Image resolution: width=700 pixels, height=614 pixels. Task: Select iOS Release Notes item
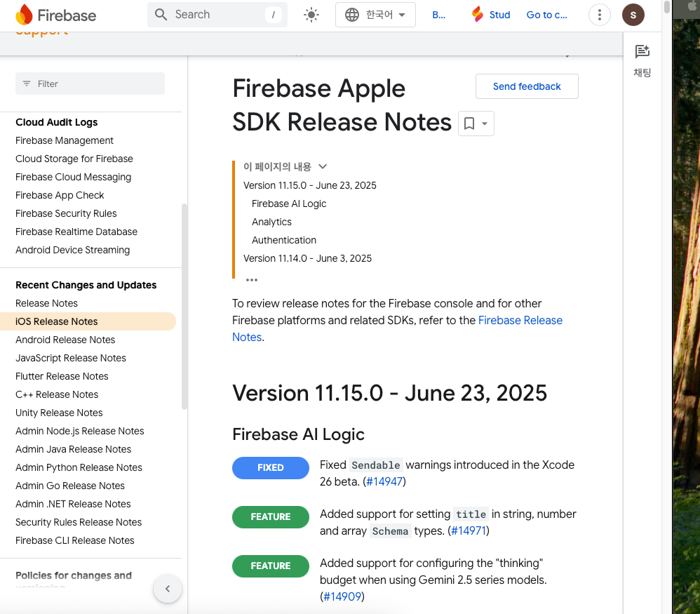pos(88,321)
